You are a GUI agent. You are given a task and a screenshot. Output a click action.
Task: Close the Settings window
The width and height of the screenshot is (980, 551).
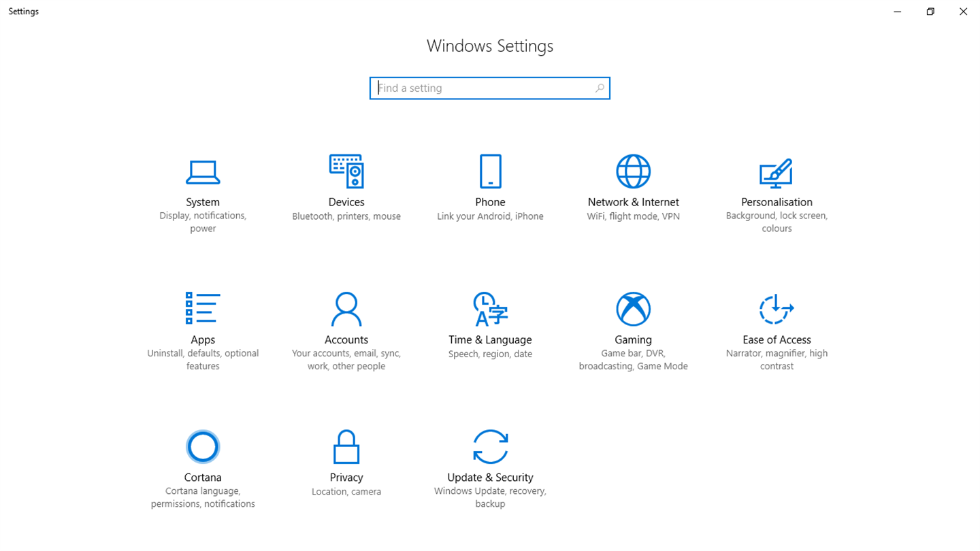pos(963,11)
